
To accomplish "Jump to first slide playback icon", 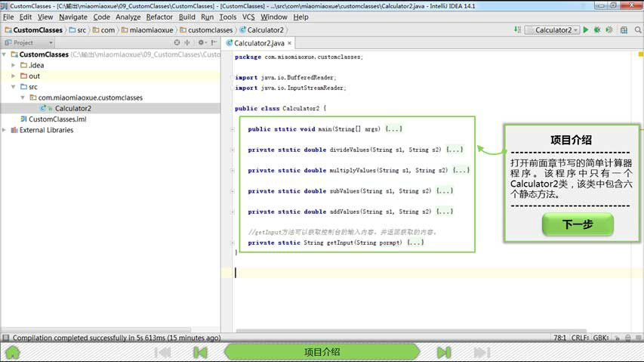I will click(x=162, y=352).
